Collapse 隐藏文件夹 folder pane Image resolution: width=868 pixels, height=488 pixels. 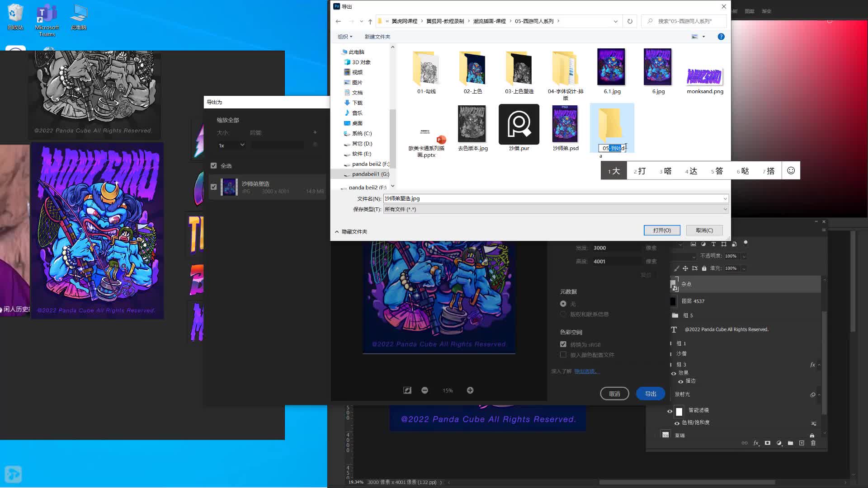coord(351,232)
